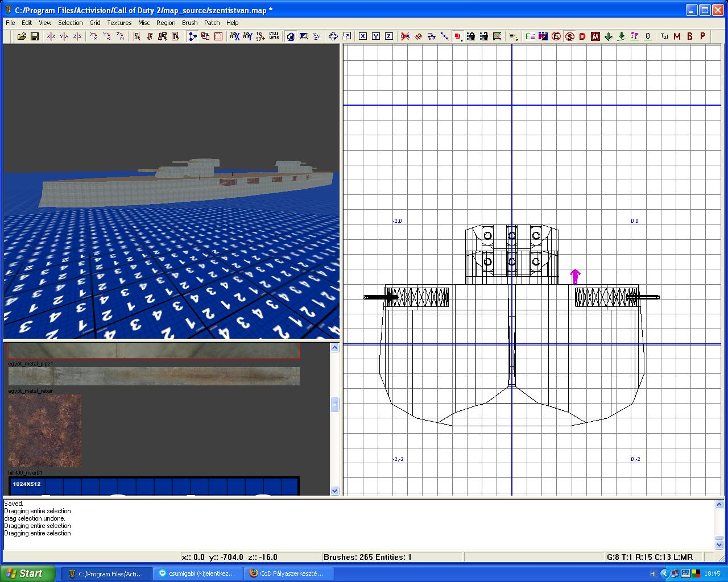This screenshot has height=582, width=728.
Task: Click texture browser scroll up arrow
Action: pyautogui.click(x=334, y=347)
